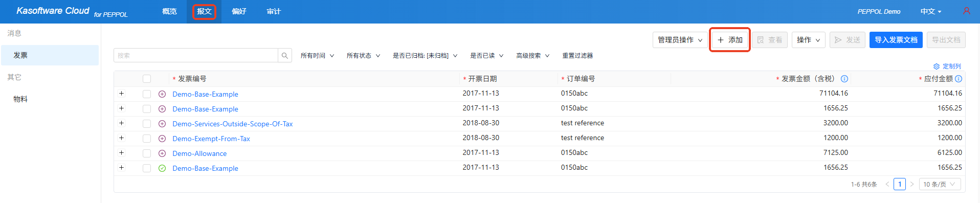
Task: Expand the Demo-Exempt-From-Tax row
Action: [x=121, y=138]
